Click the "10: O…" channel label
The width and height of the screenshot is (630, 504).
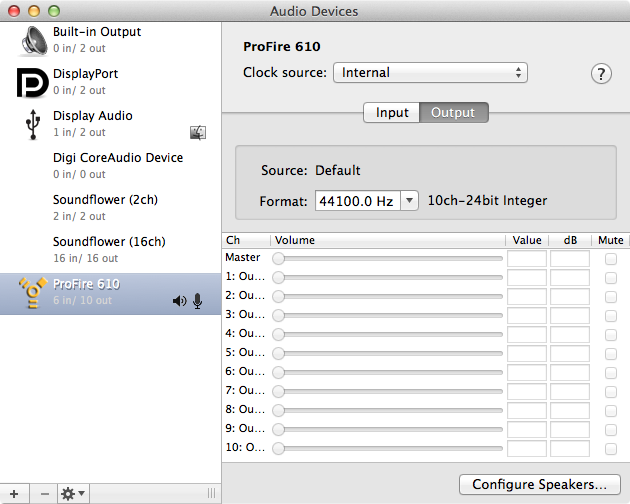tap(245, 447)
